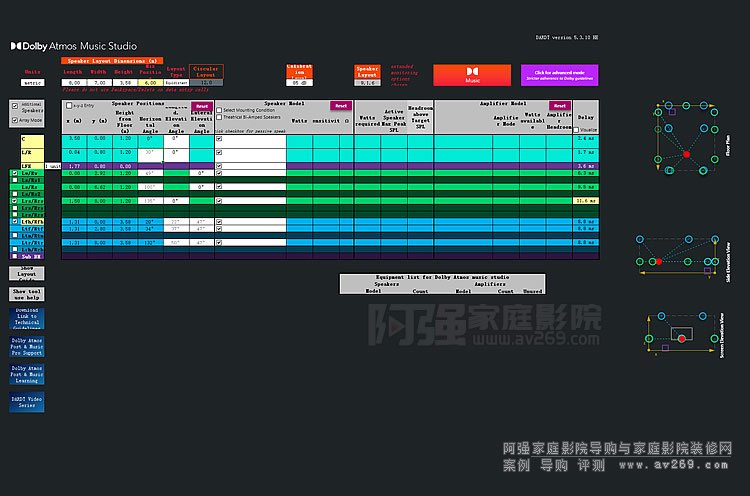Click the purple advanced mode button
Viewport: 750px width, 496px height.
[x=559, y=76]
